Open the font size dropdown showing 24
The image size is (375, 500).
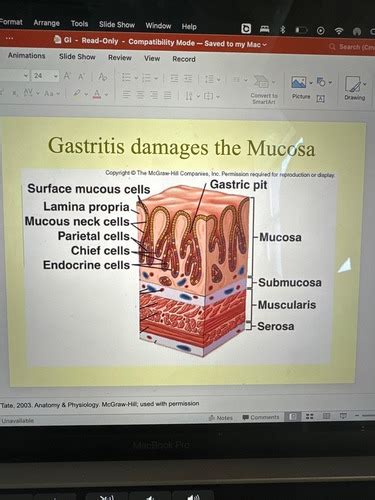click(46, 76)
